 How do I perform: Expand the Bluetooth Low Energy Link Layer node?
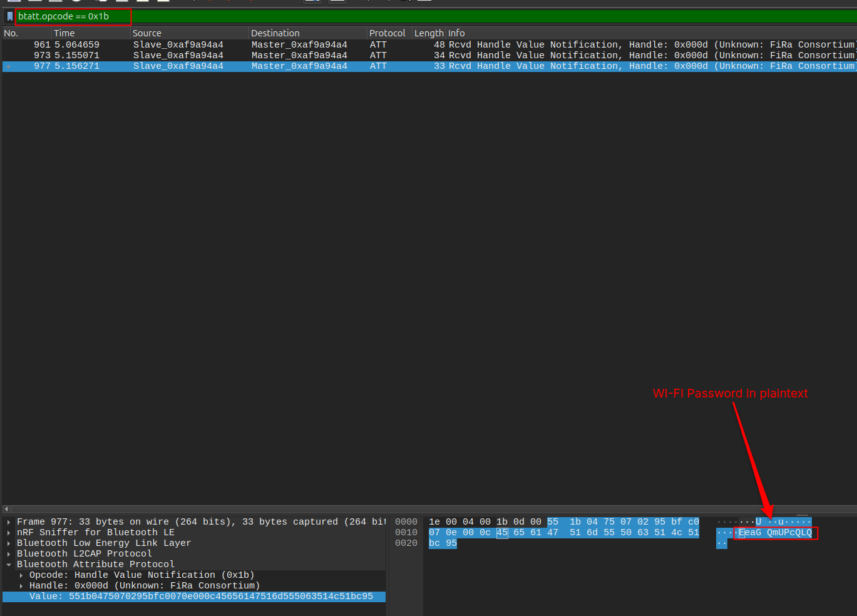point(9,543)
